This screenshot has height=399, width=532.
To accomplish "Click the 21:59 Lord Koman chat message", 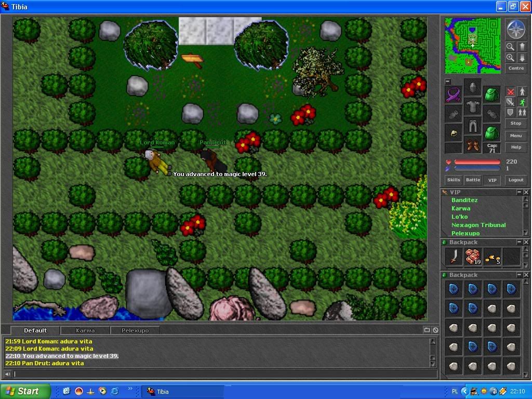I will (48, 341).
